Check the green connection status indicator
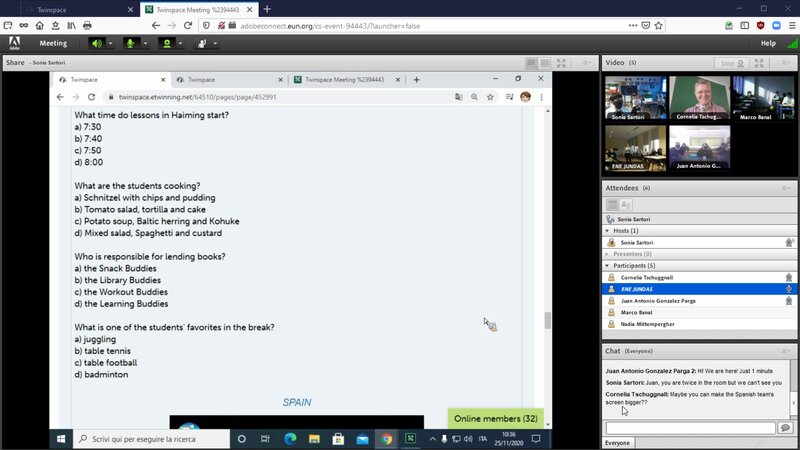Screen dimensions: 800x450 point(792,43)
